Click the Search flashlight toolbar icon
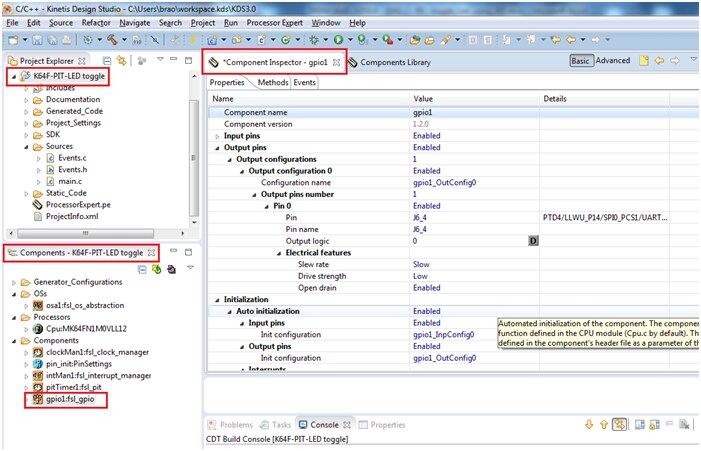Screen dimensions: 701x451 pyautogui.click(x=445, y=40)
